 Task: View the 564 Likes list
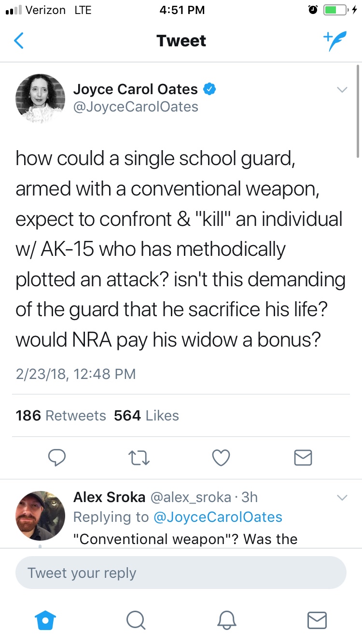pos(146,416)
